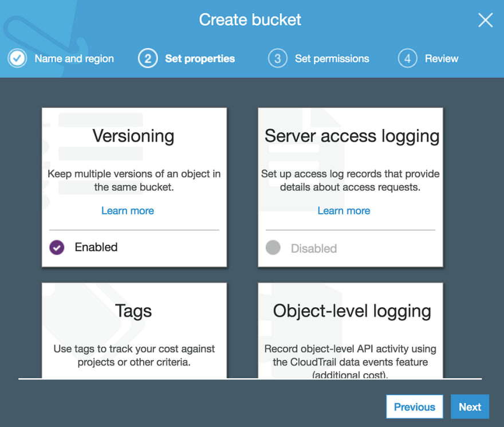Open the Versioning card title

(x=133, y=136)
